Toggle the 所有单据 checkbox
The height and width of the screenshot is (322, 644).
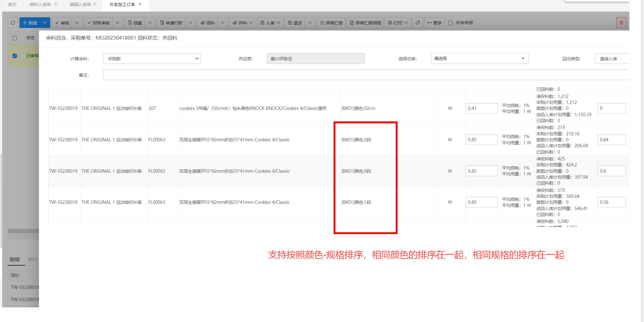tap(451, 23)
